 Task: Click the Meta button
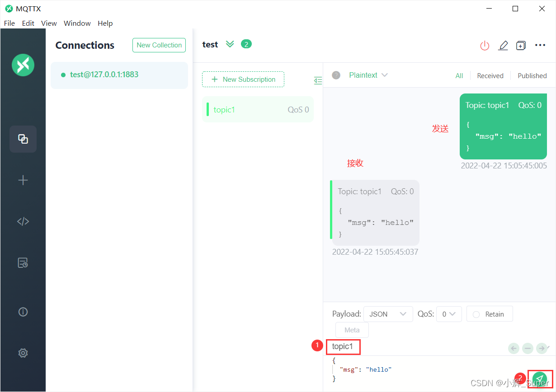352,330
